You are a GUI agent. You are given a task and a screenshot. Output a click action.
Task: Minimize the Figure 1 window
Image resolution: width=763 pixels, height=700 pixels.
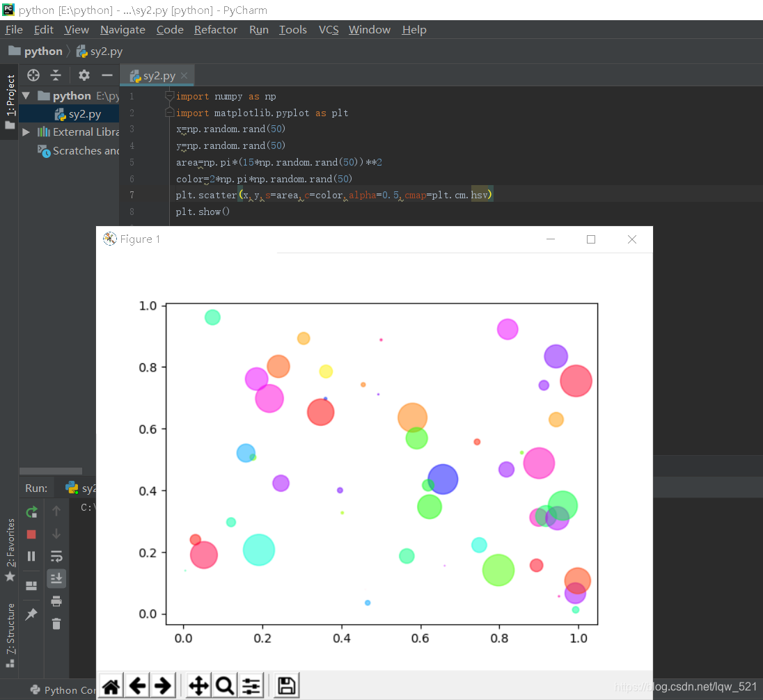(x=551, y=239)
